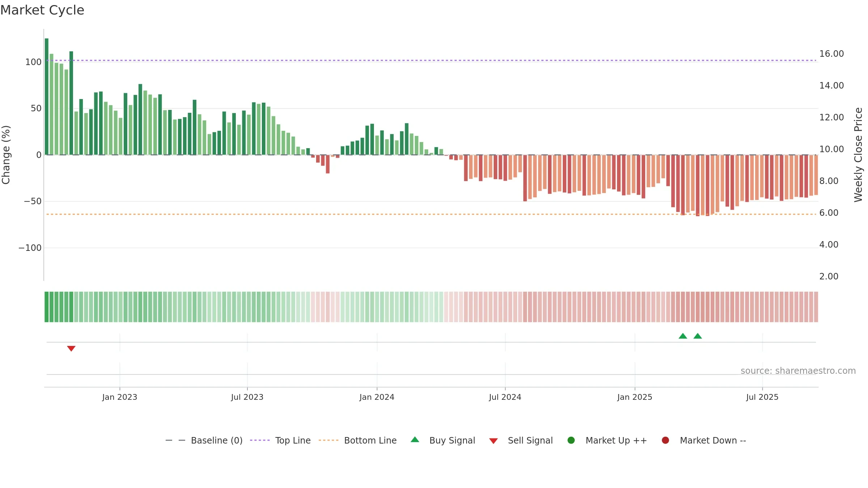Click the Jul 2023 axis label
The image size is (868, 488).
[247, 397]
